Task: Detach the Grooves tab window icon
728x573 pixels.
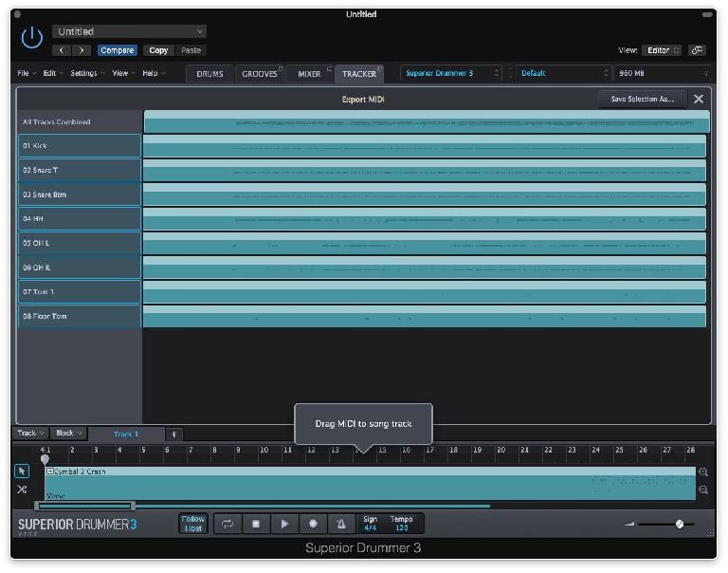Action: click(x=280, y=68)
